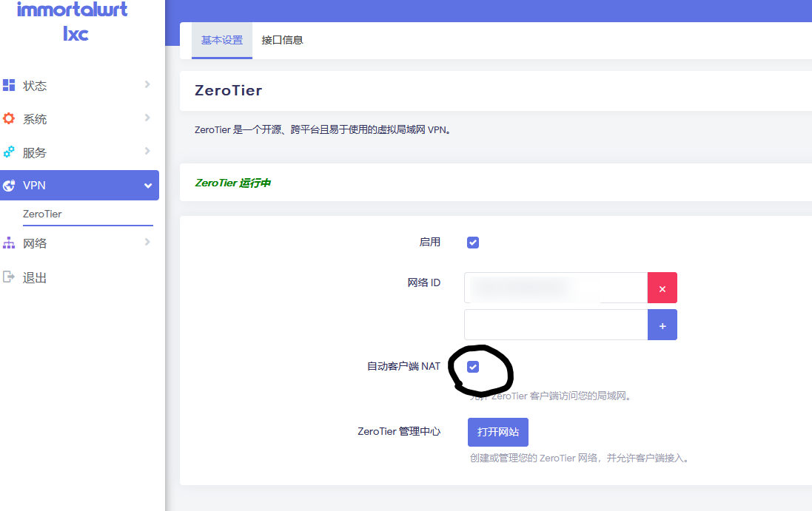Switch to the 接口信息 tab
Viewport: 812px width, 511px height.
pyautogui.click(x=282, y=41)
